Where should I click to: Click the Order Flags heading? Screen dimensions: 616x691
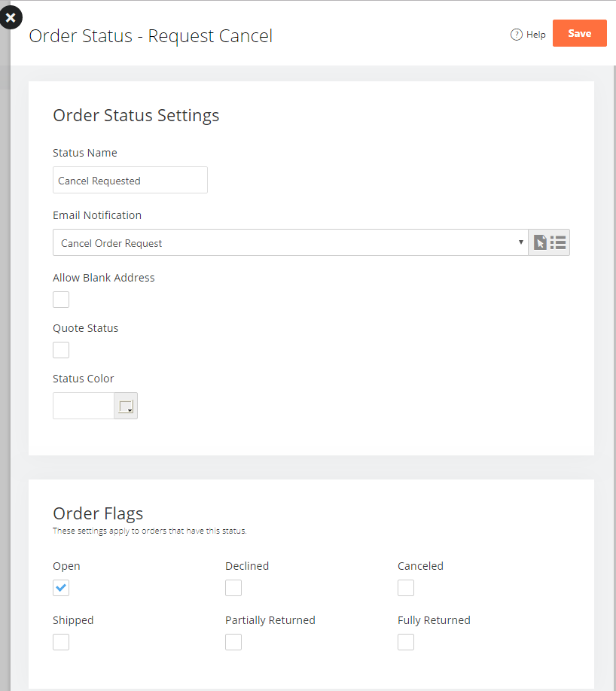[x=98, y=513]
